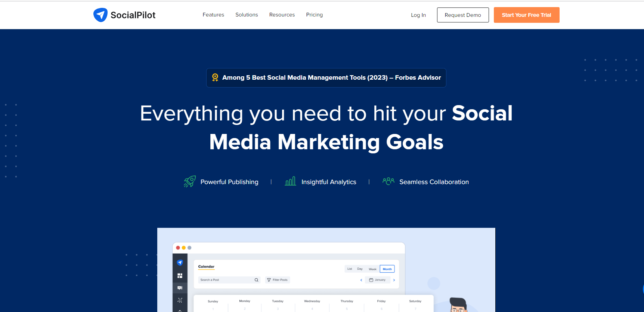The height and width of the screenshot is (312, 644).
Task: Click the posts message icon in preview sidebar
Action: pyautogui.click(x=180, y=288)
